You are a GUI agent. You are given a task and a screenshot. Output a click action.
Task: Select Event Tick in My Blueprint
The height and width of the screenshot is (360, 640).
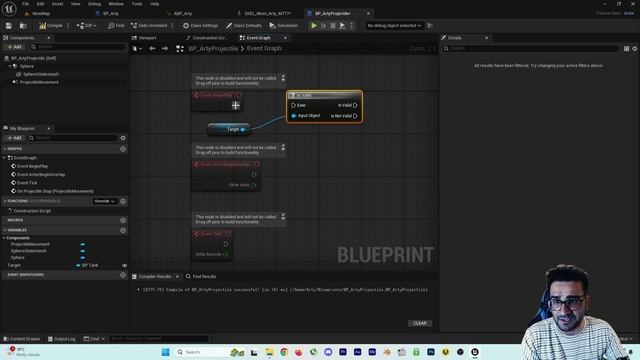27,183
